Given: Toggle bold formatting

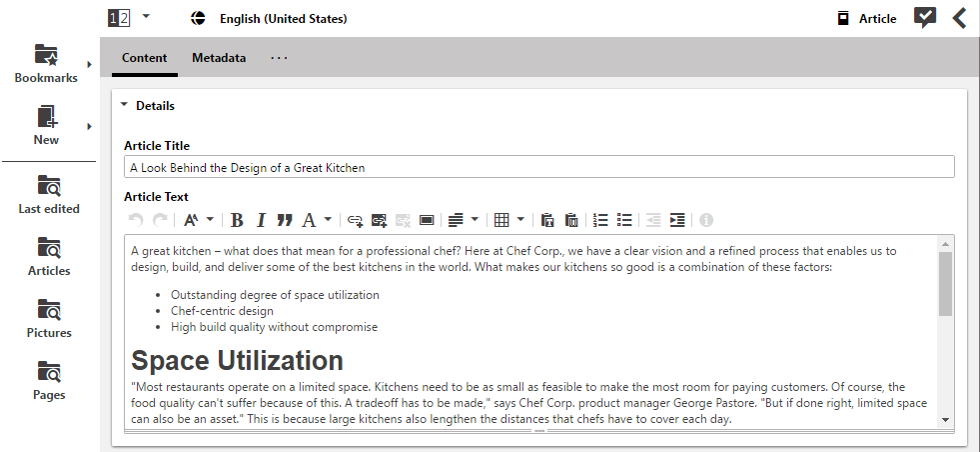Looking at the screenshot, I should tap(237, 220).
